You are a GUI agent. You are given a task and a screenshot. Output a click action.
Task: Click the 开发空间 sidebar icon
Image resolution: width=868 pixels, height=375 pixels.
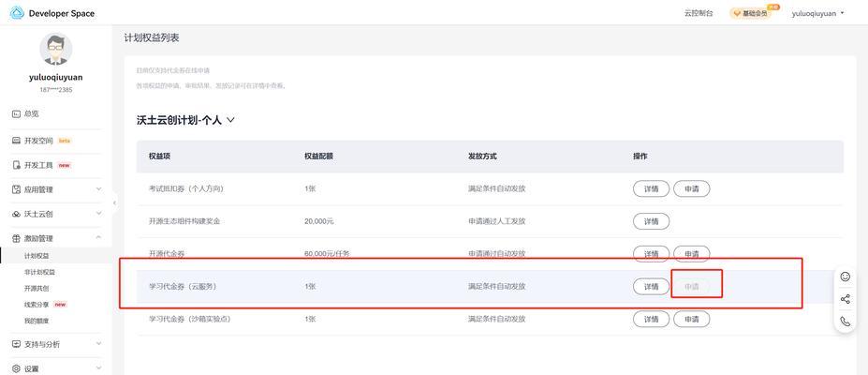[x=16, y=141]
